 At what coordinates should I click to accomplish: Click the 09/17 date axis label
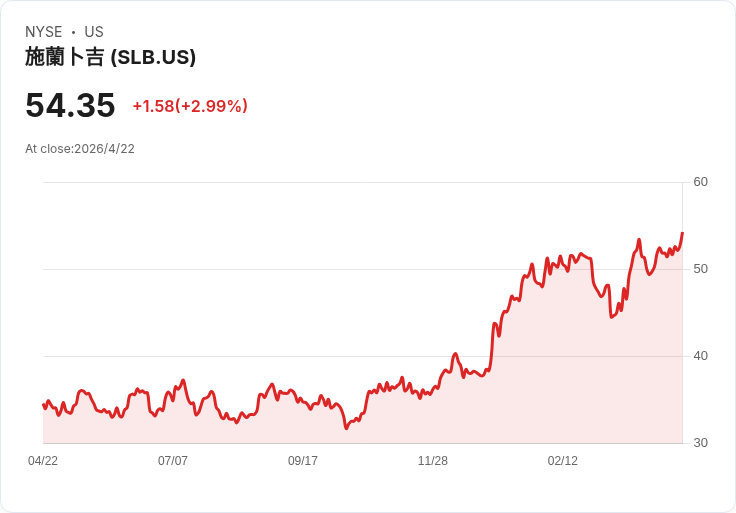click(x=303, y=461)
